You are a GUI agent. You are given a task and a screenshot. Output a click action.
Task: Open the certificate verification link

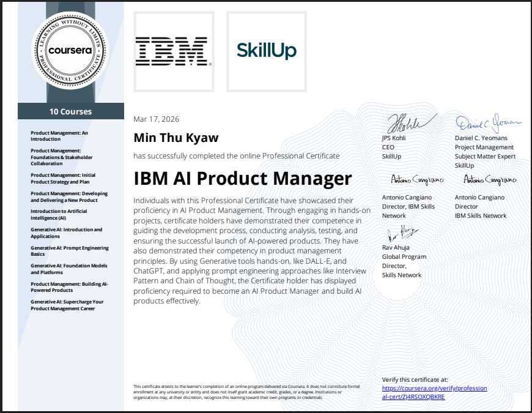[x=434, y=392]
